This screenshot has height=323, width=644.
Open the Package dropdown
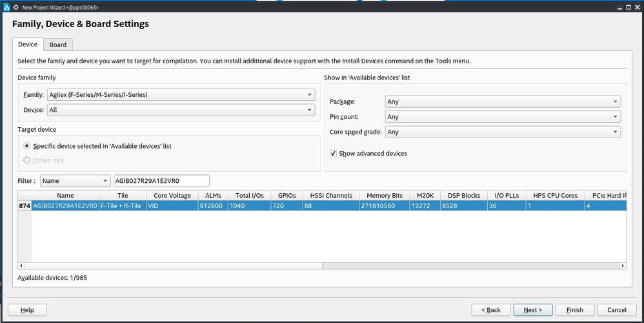(503, 101)
